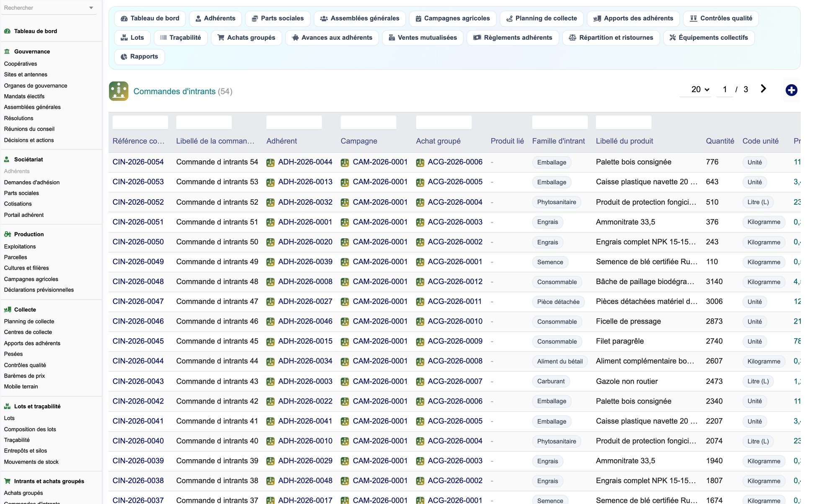The image size is (815, 504).
Task: Go to next page with the chevron
Action: 763,89
